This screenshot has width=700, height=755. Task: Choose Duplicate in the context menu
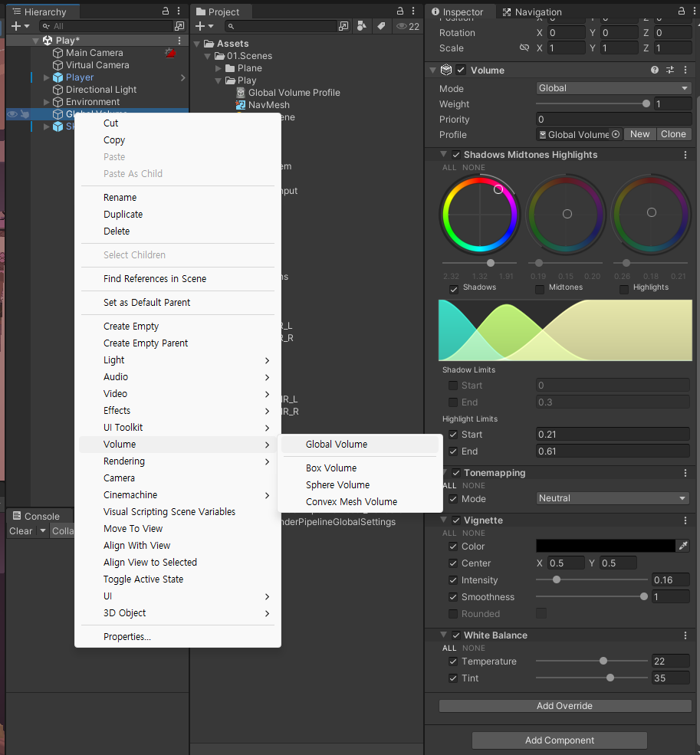[x=177, y=215]
